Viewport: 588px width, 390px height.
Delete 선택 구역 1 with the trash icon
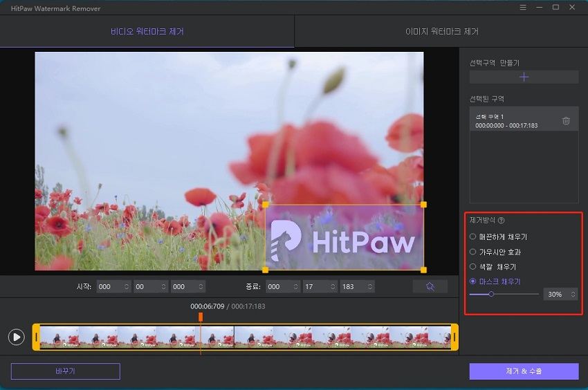[x=566, y=121]
